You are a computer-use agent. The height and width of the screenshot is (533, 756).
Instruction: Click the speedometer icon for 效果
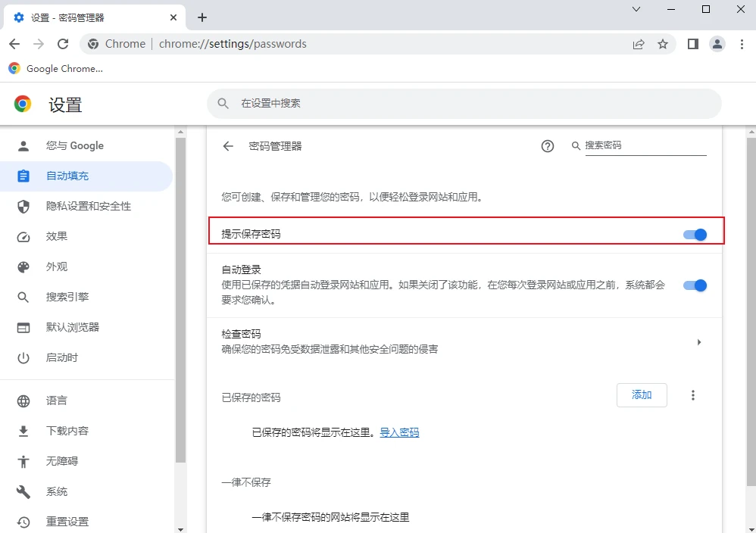[x=23, y=237]
